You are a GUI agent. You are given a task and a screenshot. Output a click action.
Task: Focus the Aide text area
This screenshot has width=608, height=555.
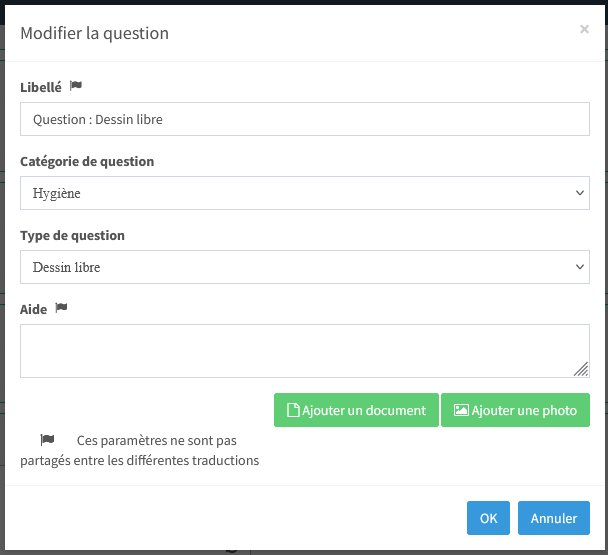point(305,351)
